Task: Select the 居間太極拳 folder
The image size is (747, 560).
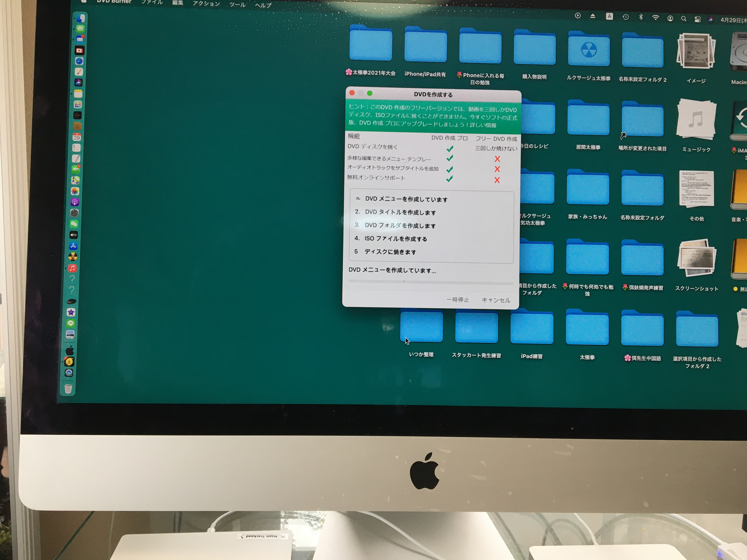Action: (x=588, y=117)
